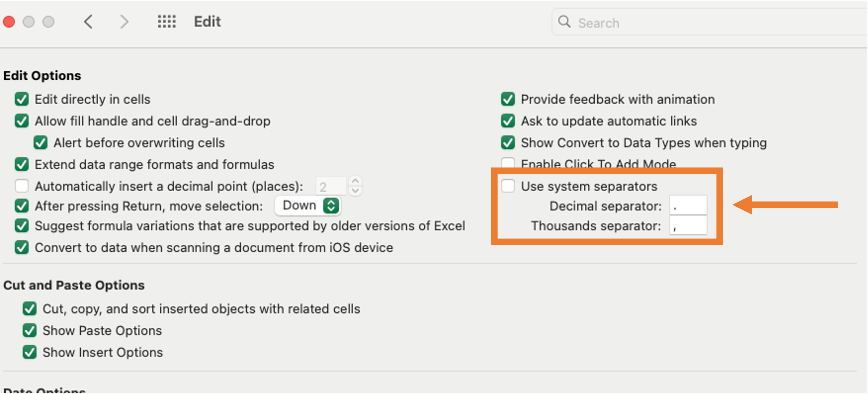Click the forward navigation arrow
The image size is (868, 394).
[124, 22]
